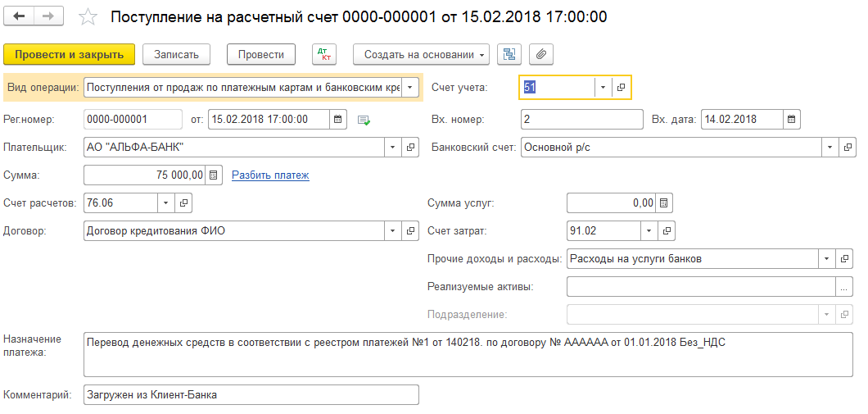The width and height of the screenshot is (868, 414).
Task: Open document structure icon in toolbar
Action: [510, 54]
